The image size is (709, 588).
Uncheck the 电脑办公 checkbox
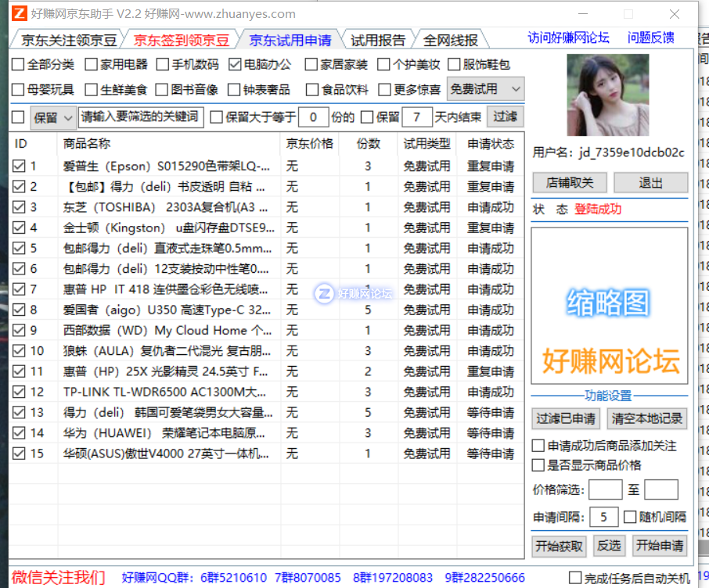coord(235,65)
